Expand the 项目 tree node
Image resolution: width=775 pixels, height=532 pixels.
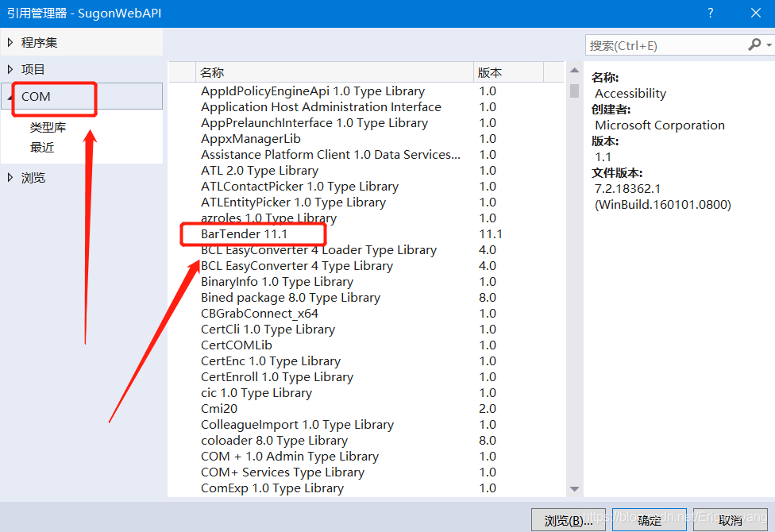point(10,69)
